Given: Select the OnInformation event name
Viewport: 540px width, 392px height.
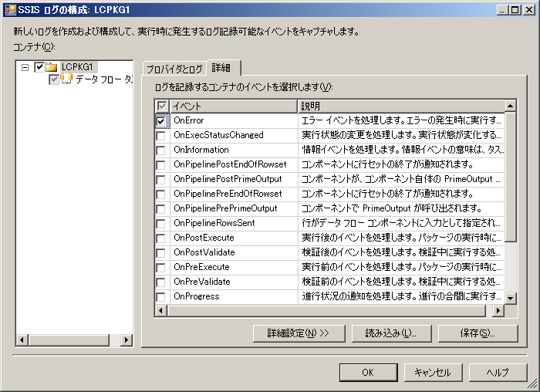Looking at the screenshot, I should 201,150.
